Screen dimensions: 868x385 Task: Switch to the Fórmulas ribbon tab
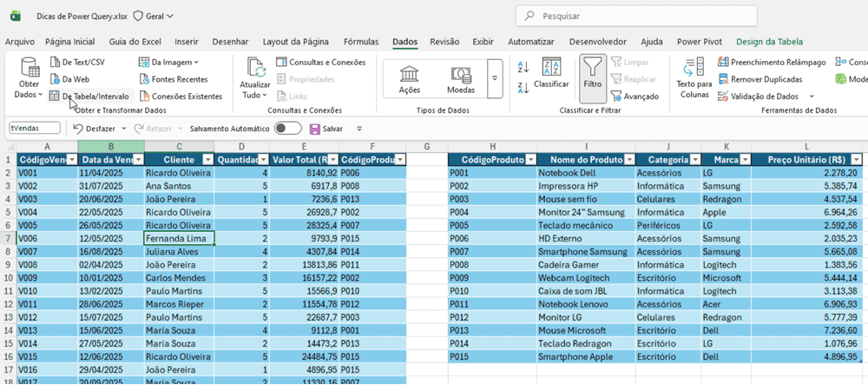point(360,41)
